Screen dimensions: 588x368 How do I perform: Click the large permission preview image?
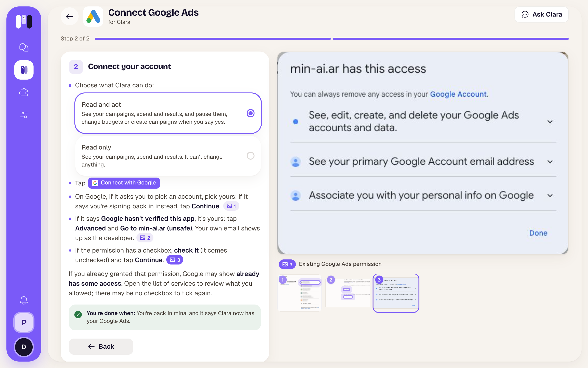coord(423,153)
